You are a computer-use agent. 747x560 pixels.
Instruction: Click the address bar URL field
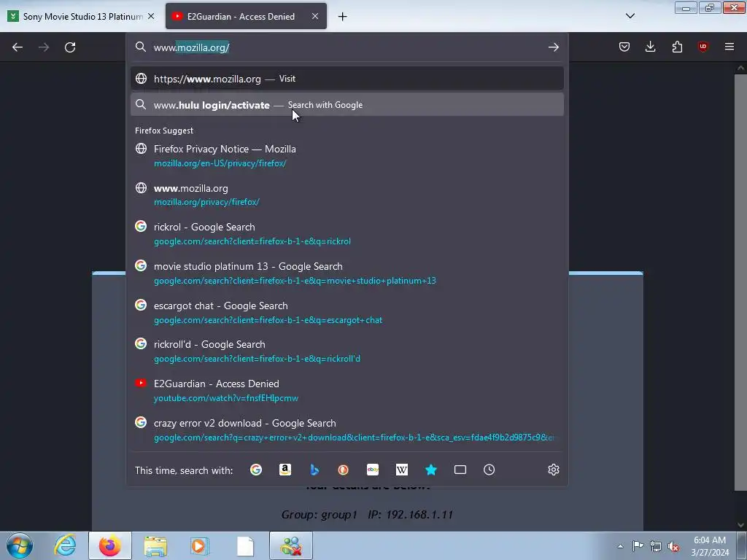(x=348, y=47)
